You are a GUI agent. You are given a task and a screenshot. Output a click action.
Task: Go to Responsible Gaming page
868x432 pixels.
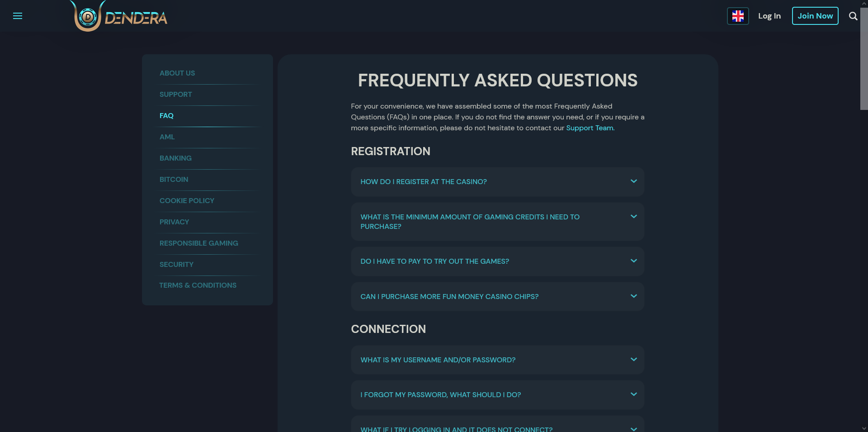pyautogui.click(x=198, y=243)
